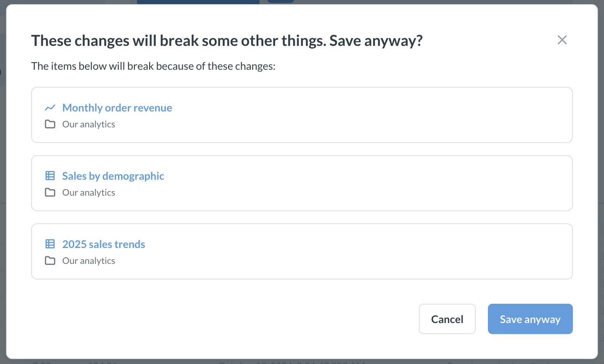This screenshot has height=364, width=604.
Task: Click the folder icon under Monthly order revenue
Action: pos(50,124)
